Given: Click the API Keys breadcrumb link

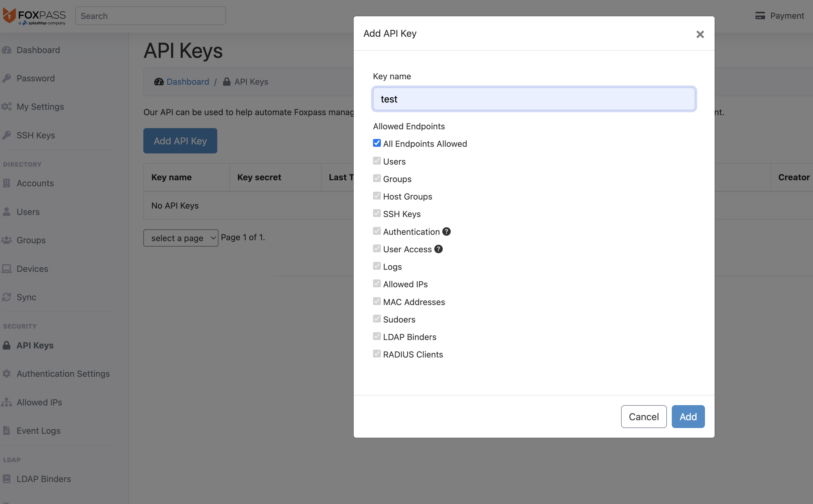Looking at the screenshot, I should click(x=251, y=81).
